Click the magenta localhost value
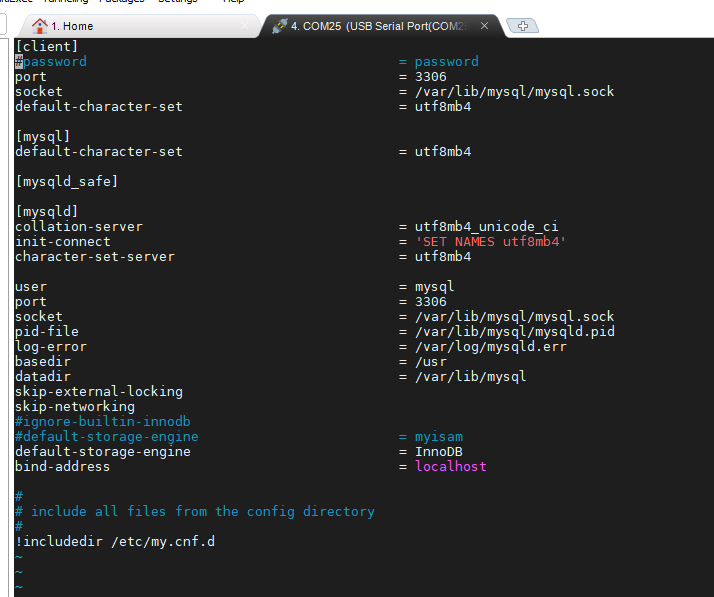Screen dimensions: 714x597 [x=450, y=466]
